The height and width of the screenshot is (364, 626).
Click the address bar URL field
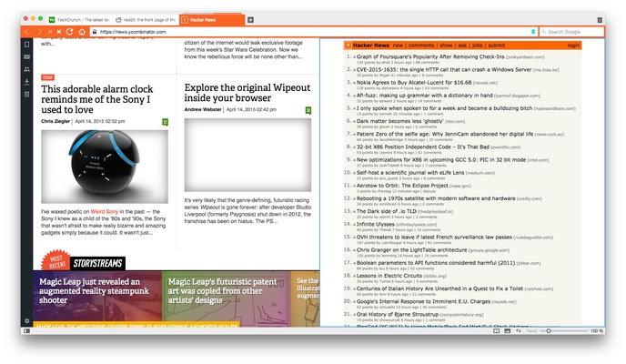click(313, 32)
